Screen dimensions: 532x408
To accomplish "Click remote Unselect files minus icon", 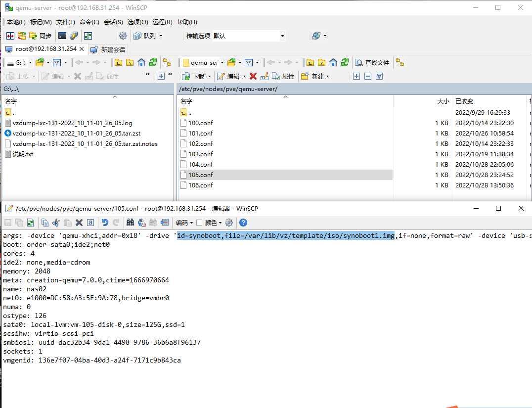I will 368,76.
